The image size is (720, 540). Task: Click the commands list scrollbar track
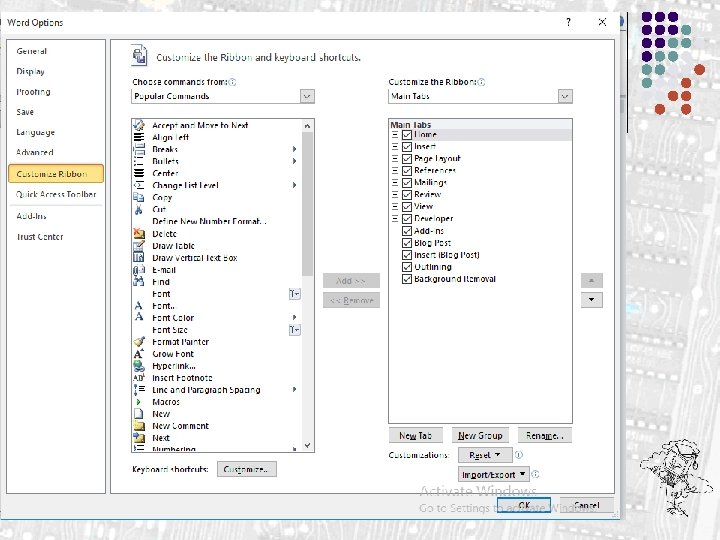point(307,358)
